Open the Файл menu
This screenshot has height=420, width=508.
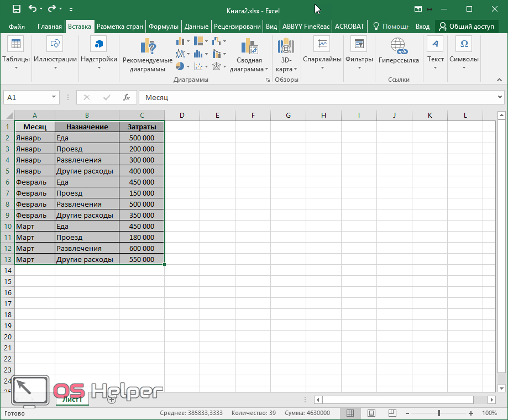tap(17, 27)
